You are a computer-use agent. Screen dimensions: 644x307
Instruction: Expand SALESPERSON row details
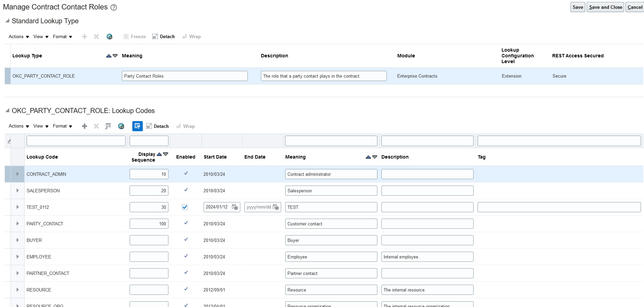tap(18, 191)
